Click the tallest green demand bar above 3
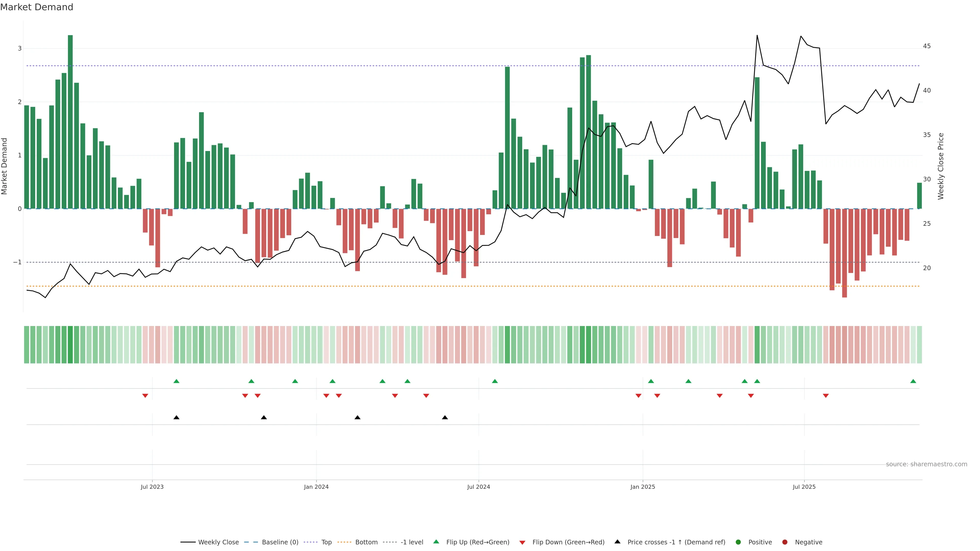The image size is (980, 551). coord(70,122)
